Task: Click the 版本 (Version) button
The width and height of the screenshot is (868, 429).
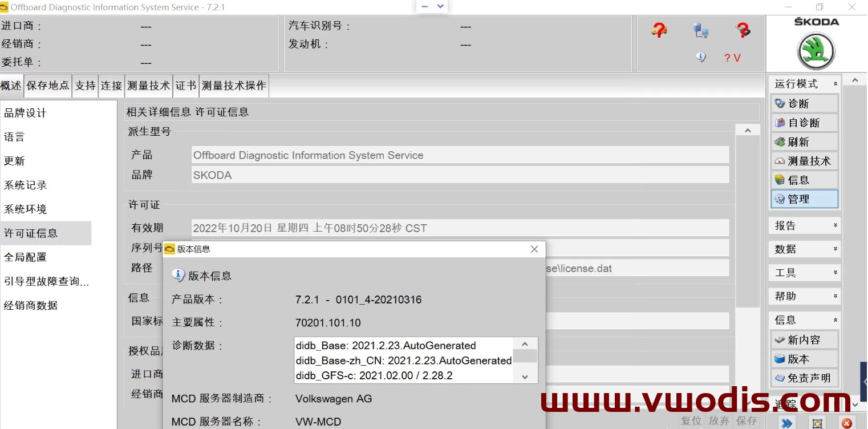Action: [804, 359]
